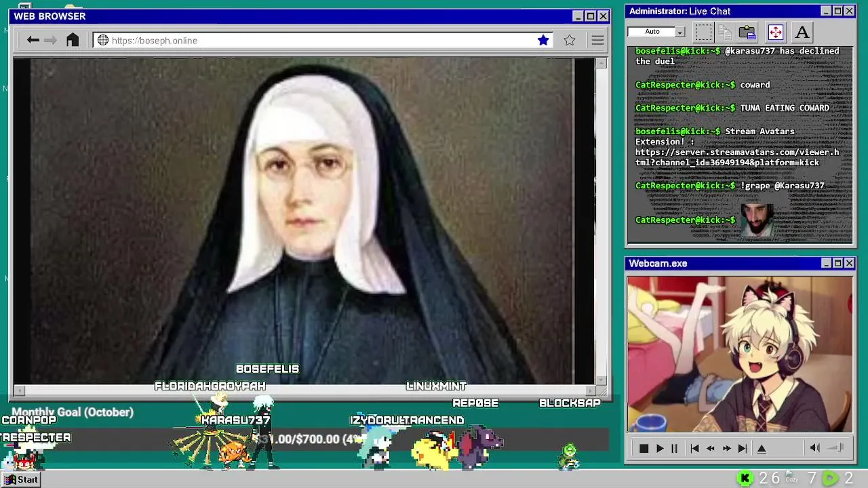The image size is (868, 488).
Task: Maximize the Live Chat window
Action: click(x=837, y=11)
